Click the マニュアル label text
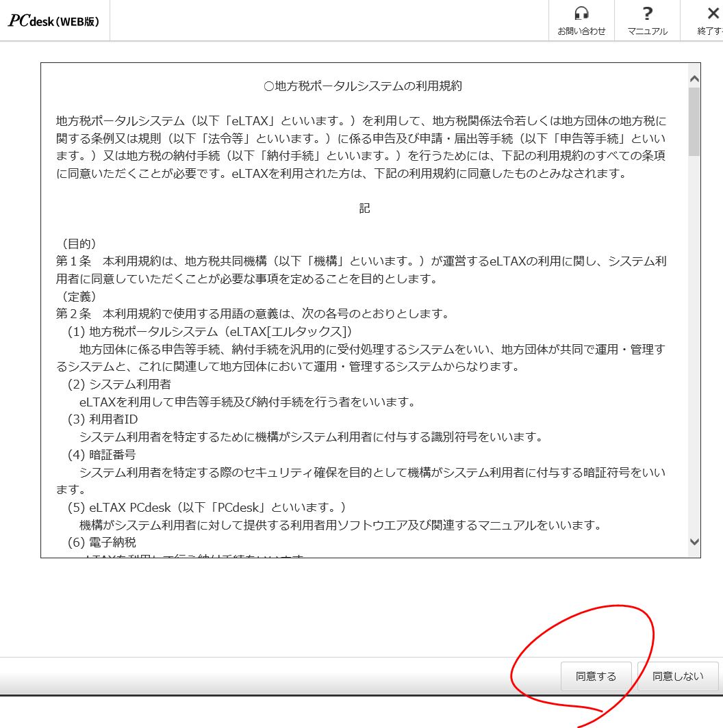 [647, 31]
